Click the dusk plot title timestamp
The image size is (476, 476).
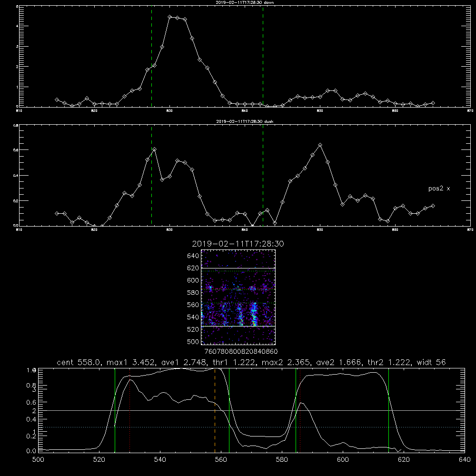coord(245,121)
